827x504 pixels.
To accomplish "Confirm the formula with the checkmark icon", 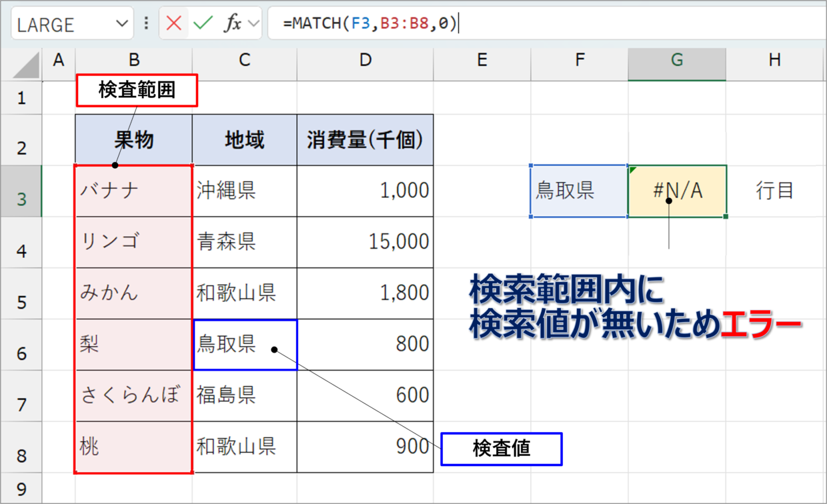I will [x=203, y=23].
